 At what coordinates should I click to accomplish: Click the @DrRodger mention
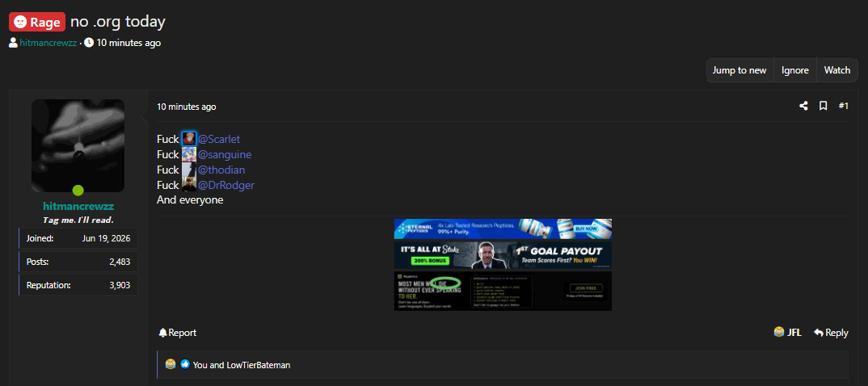[x=225, y=185]
